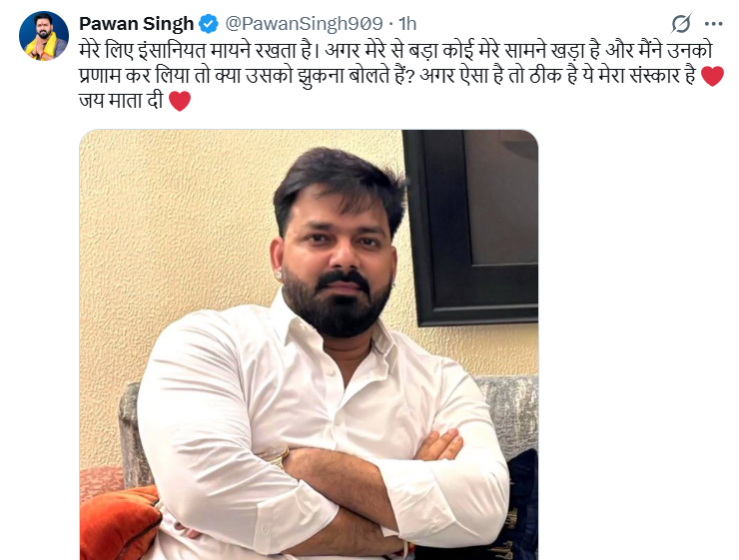Click the blue verified badge icon
This screenshot has width=739, height=560.
pos(209,24)
